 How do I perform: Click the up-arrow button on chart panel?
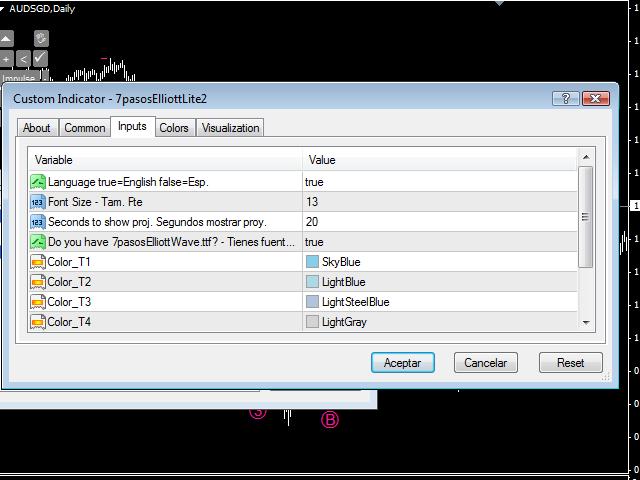point(6,39)
